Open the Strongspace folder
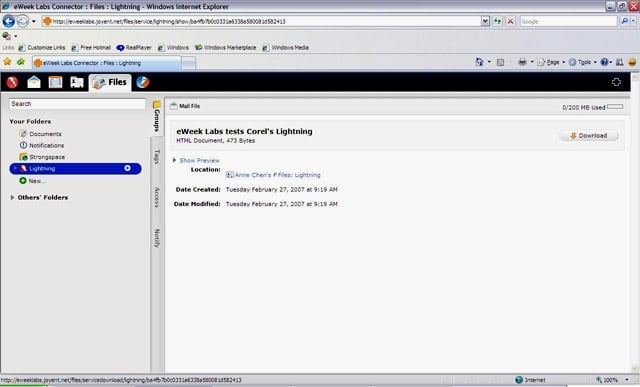 pyautogui.click(x=42, y=157)
